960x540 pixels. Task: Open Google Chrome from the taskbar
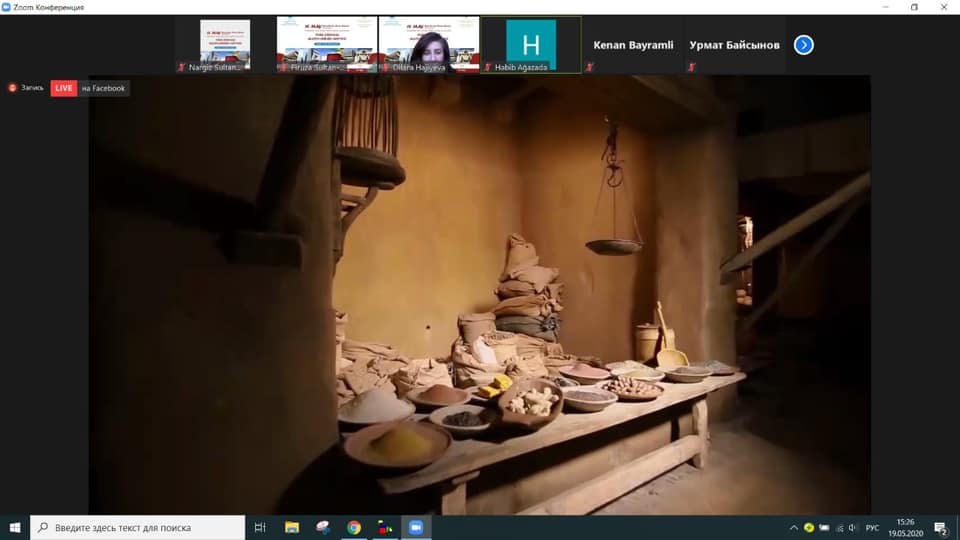click(x=354, y=527)
